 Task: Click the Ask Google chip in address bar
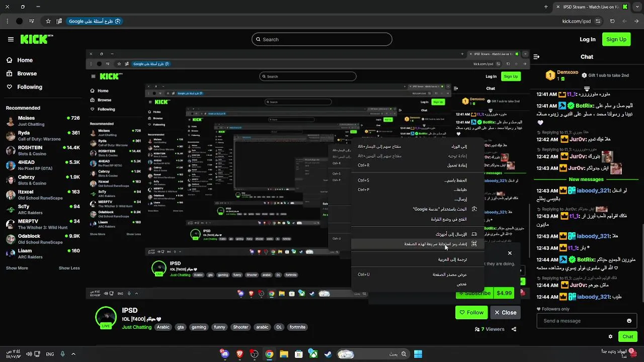click(x=95, y=21)
